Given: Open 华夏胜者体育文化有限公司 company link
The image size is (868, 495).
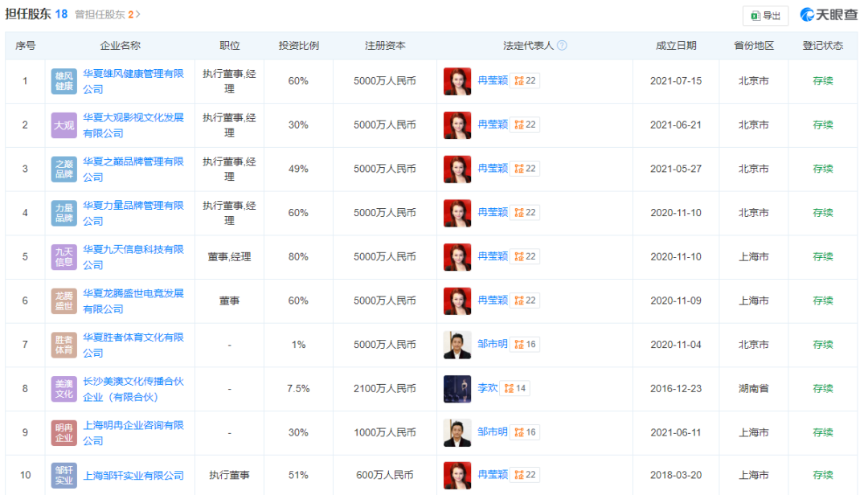Looking at the screenshot, I should point(133,345).
